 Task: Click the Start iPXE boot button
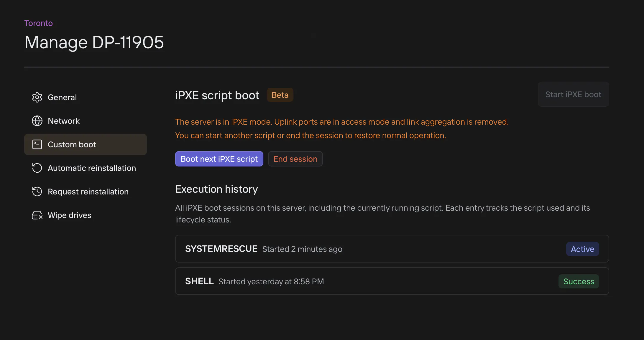[x=573, y=94]
